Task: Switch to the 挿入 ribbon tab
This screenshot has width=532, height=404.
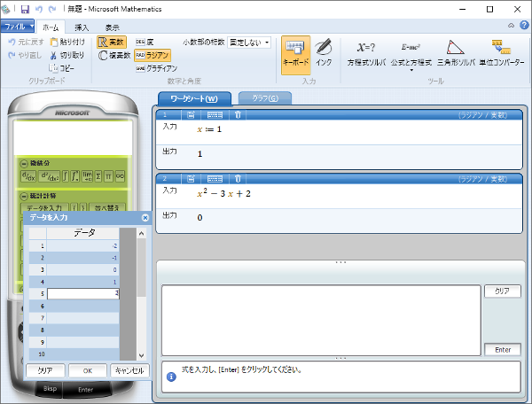Action: point(82,27)
